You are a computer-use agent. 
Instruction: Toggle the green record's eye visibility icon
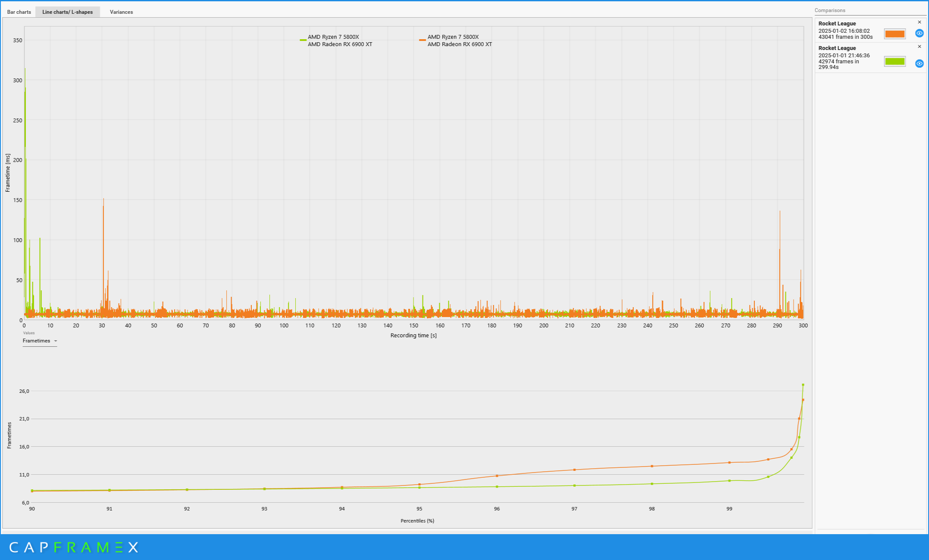(x=920, y=63)
